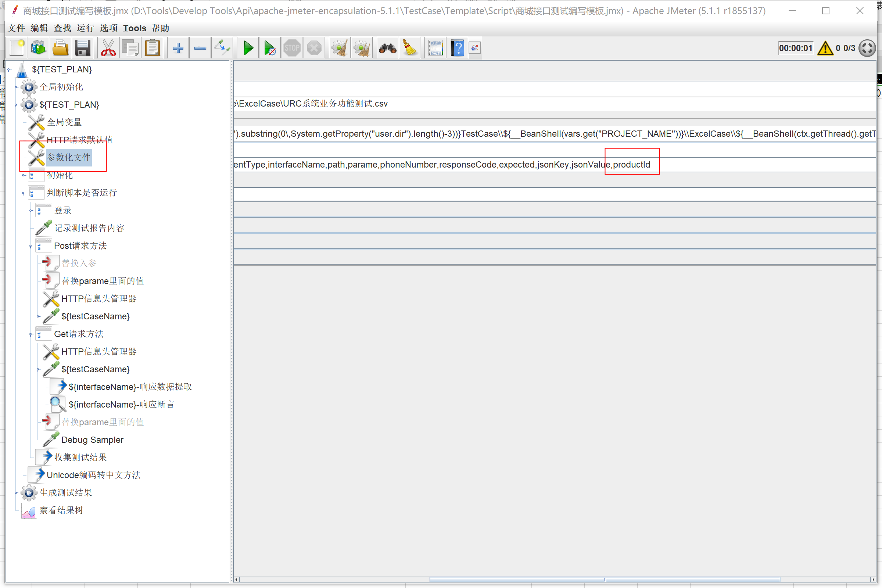The height and width of the screenshot is (588, 882).
Task: Open Help with question mark icon
Action: [x=458, y=48]
